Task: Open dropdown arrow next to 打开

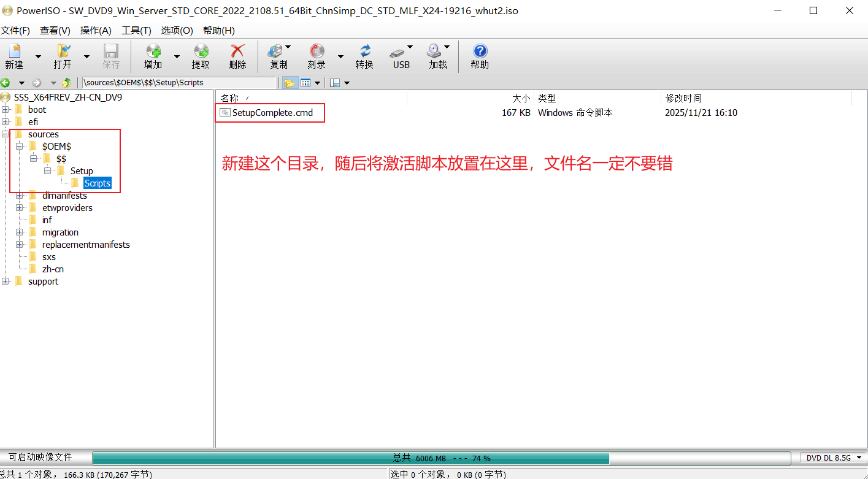Action: tap(86, 56)
